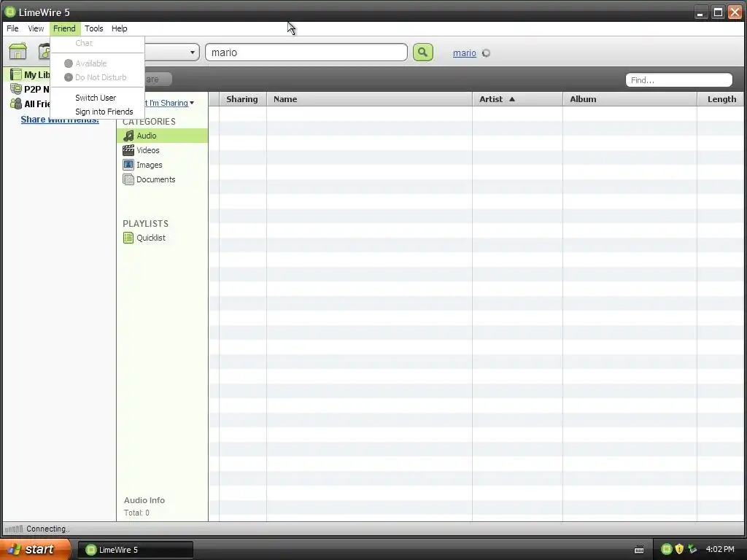Open the View menu
747x560 pixels.
point(36,28)
